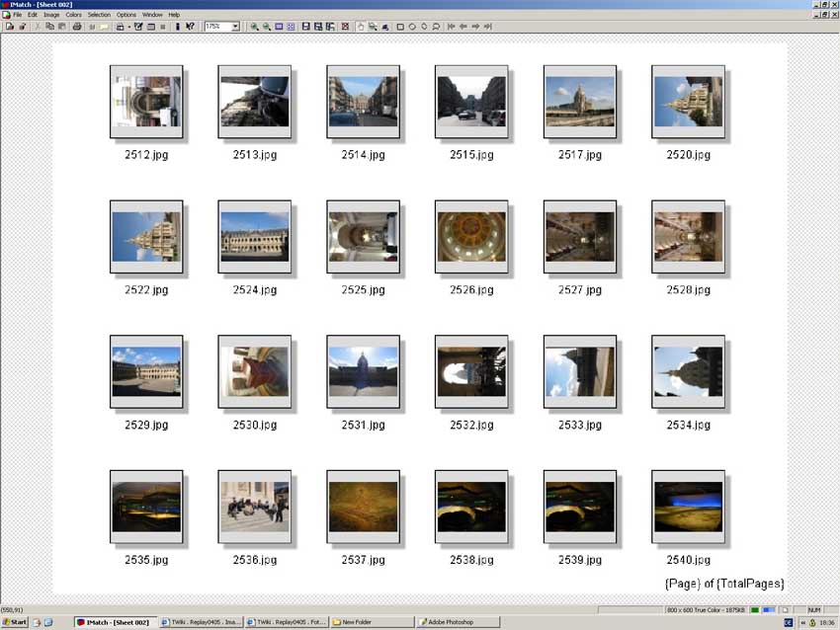Select thumbnail 2529.jpg
The height and width of the screenshot is (630, 840).
tap(146, 371)
